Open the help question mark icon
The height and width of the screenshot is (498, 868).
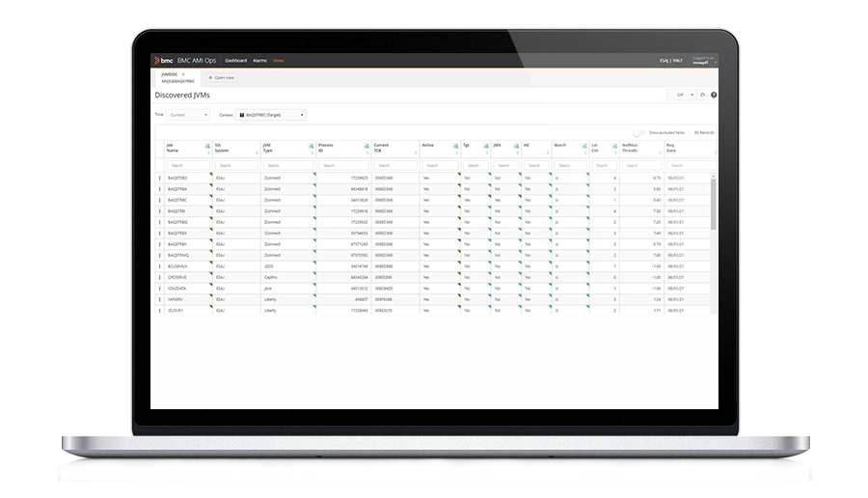coord(714,96)
